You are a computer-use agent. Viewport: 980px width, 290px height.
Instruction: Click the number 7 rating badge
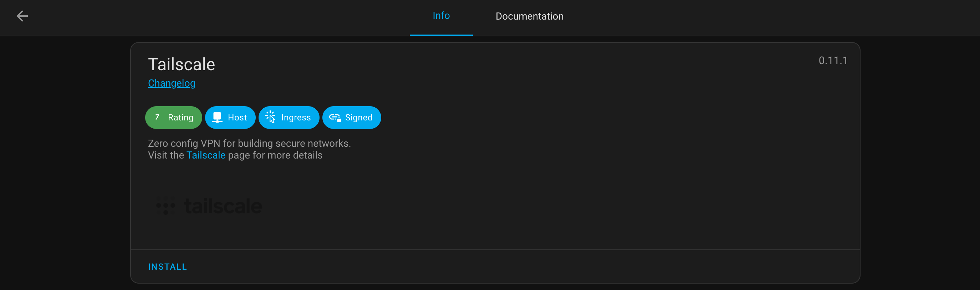pos(157,118)
